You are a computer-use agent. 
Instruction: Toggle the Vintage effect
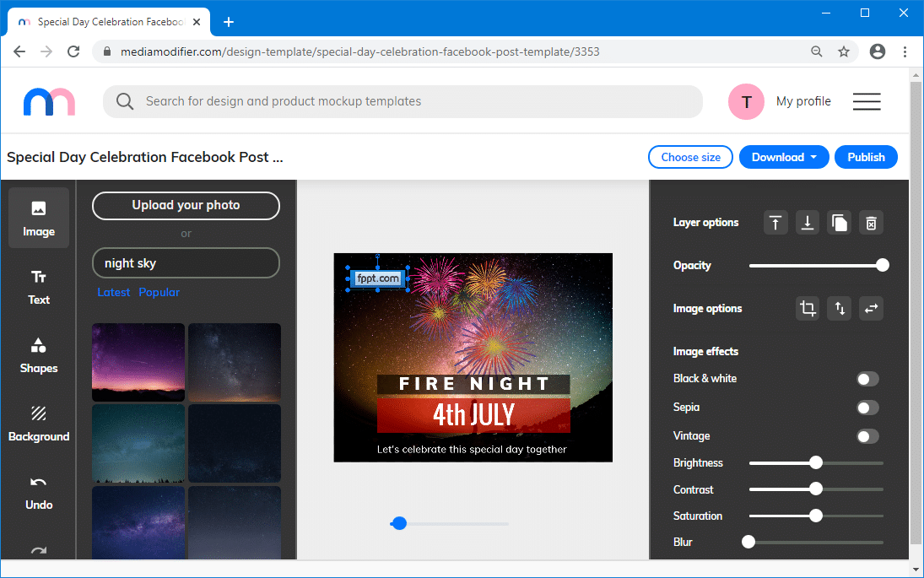pyautogui.click(x=867, y=436)
